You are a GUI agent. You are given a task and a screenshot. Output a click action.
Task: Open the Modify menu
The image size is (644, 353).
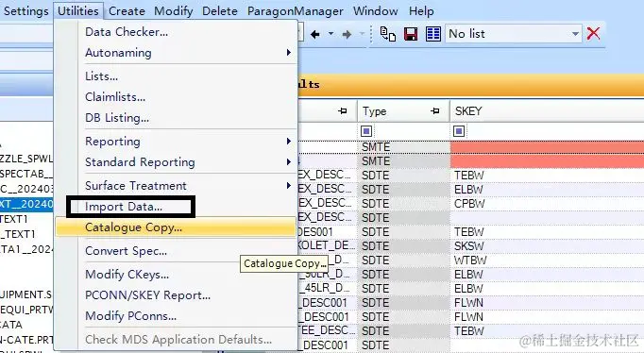tap(174, 11)
